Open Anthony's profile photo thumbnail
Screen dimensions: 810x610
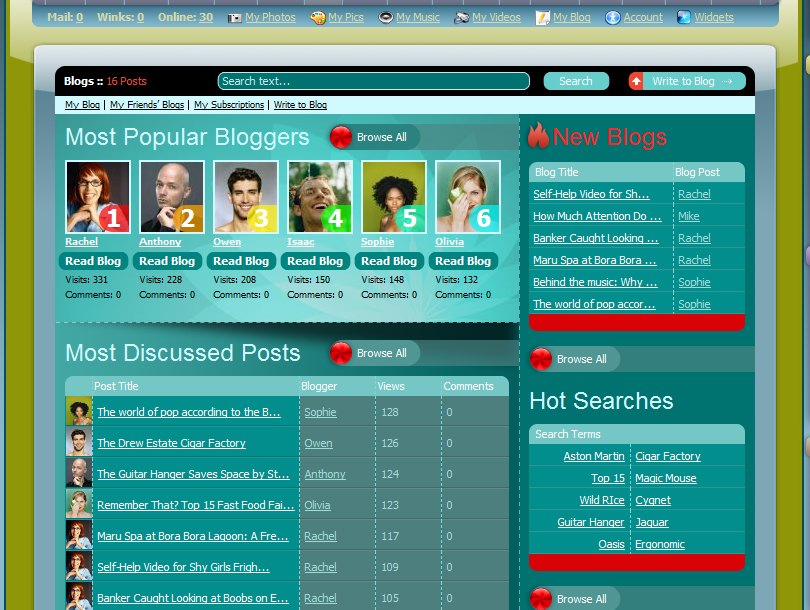(x=171, y=197)
